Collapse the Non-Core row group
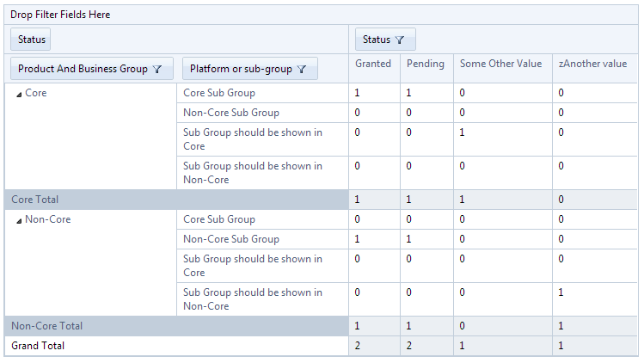The height and width of the screenshot is (363, 644). tap(18, 220)
